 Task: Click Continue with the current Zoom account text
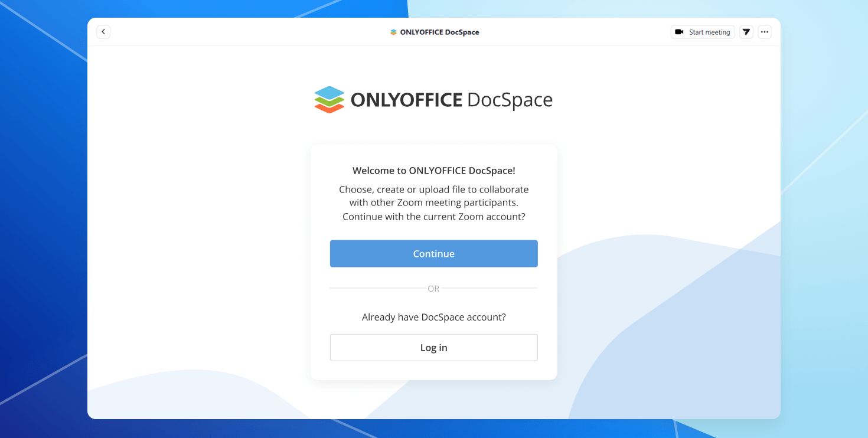(x=433, y=217)
